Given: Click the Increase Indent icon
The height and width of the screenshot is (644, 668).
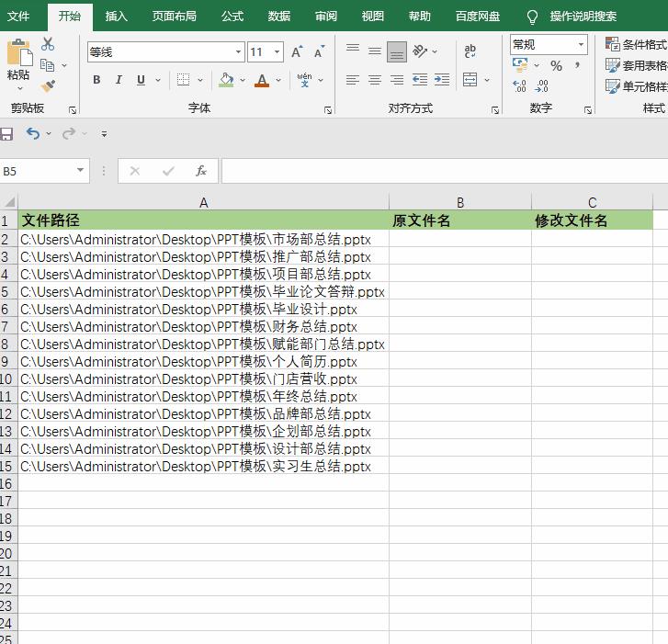Looking at the screenshot, I should click(442, 80).
